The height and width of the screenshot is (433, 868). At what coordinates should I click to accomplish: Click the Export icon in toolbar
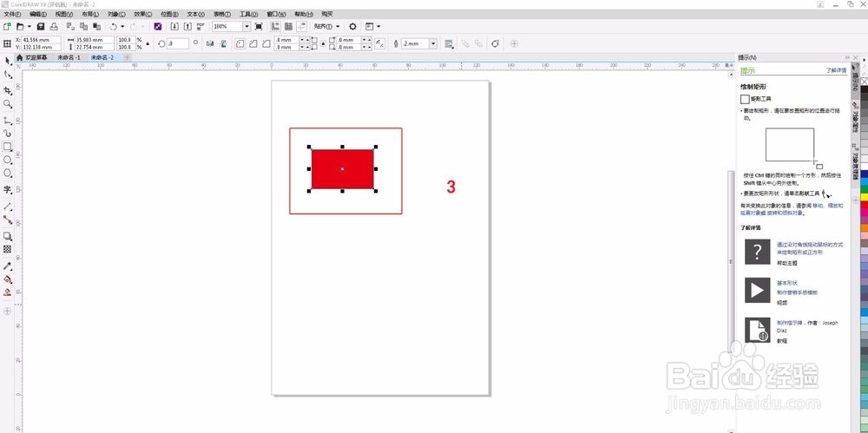click(x=187, y=26)
